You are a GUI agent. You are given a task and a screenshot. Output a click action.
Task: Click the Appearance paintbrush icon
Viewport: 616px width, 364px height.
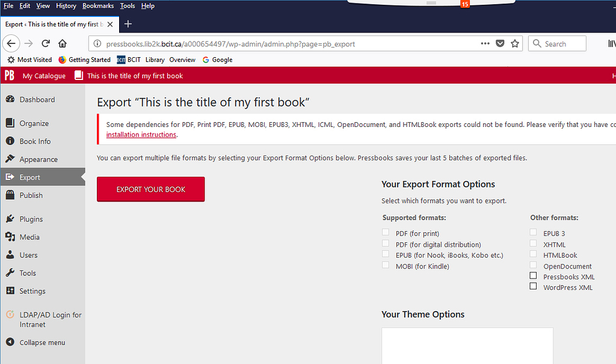[10, 159]
